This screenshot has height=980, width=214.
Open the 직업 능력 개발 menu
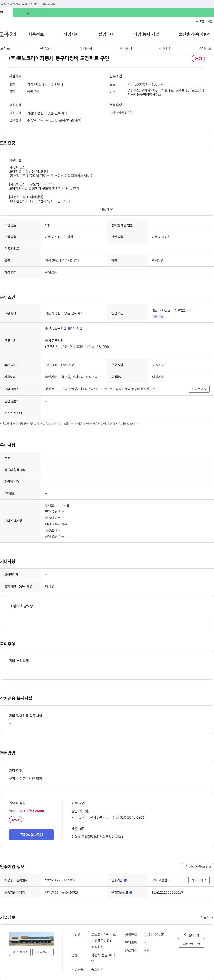(146, 34)
